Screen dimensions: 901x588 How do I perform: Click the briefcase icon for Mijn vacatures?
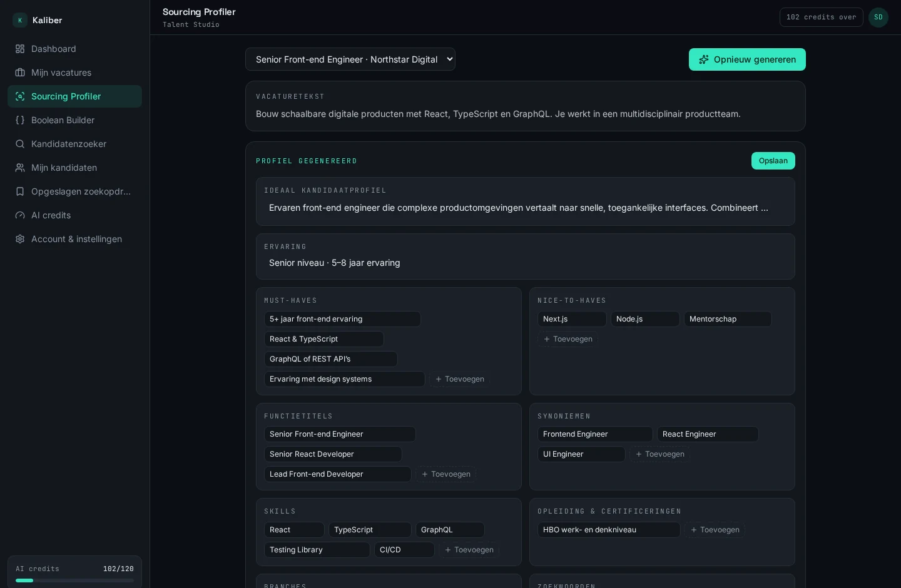(x=20, y=73)
